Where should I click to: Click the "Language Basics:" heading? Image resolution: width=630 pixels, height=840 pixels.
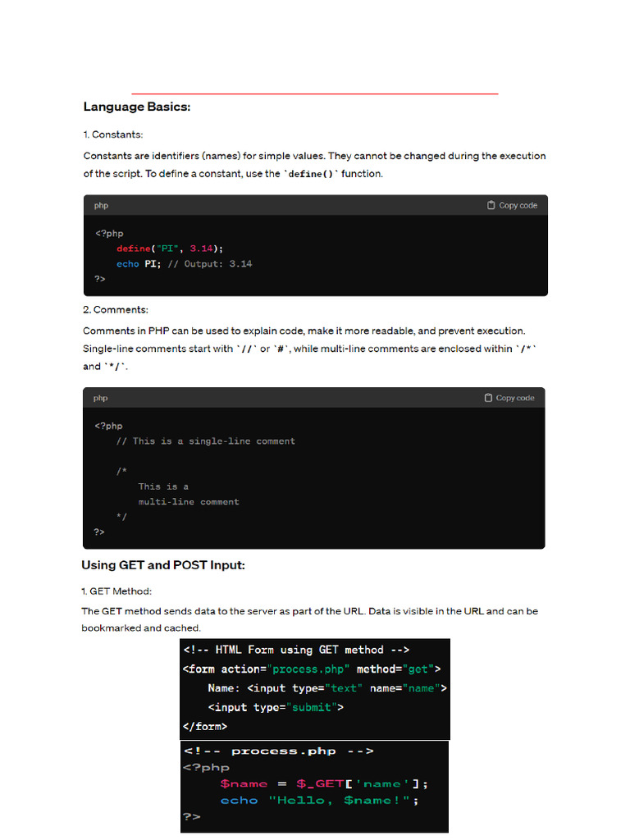click(x=137, y=107)
